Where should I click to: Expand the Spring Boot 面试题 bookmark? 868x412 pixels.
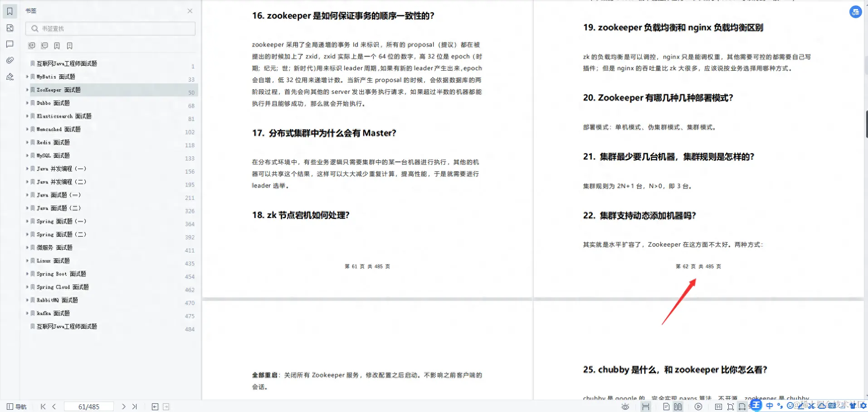(x=27, y=274)
